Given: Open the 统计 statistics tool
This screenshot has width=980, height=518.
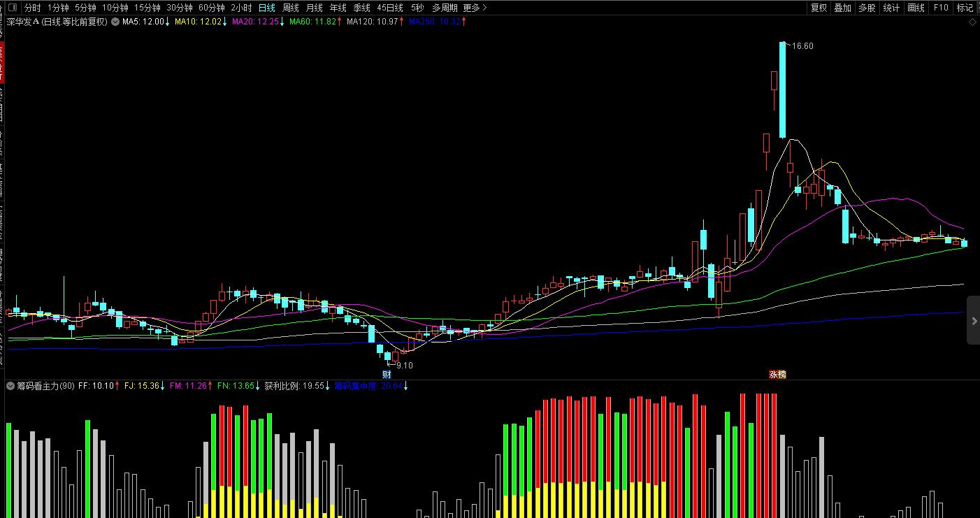Looking at the screenshot, I should pos(891,8).
